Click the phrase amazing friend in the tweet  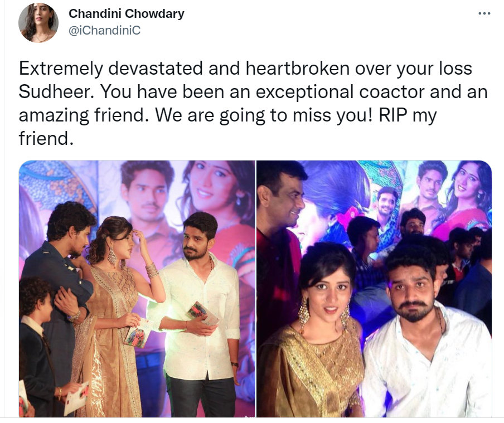pyautogui.click(x=83, y=115)
